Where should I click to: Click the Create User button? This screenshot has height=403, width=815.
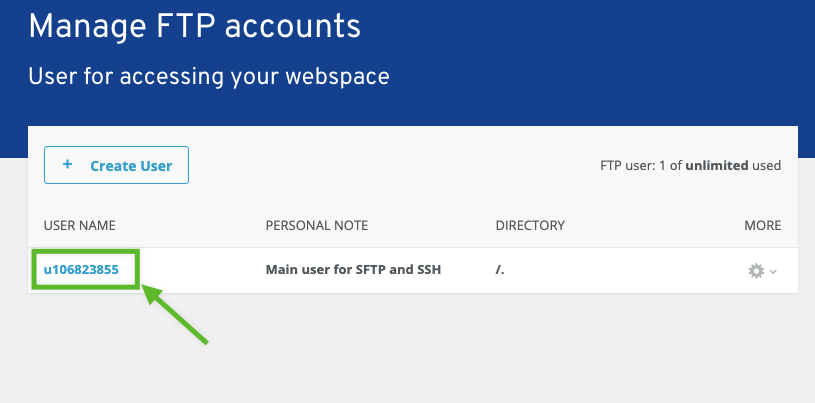coord(116,166)
